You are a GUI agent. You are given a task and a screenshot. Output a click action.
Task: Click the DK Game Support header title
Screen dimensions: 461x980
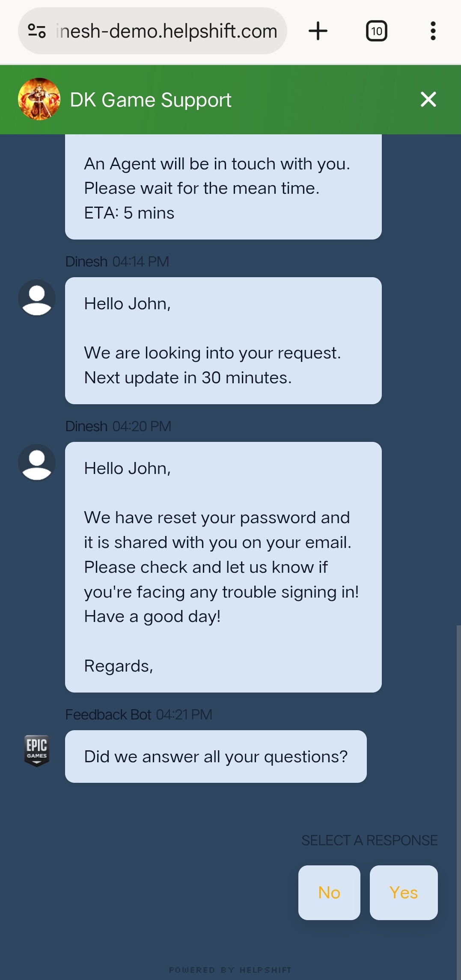click(x=151, y=100)
